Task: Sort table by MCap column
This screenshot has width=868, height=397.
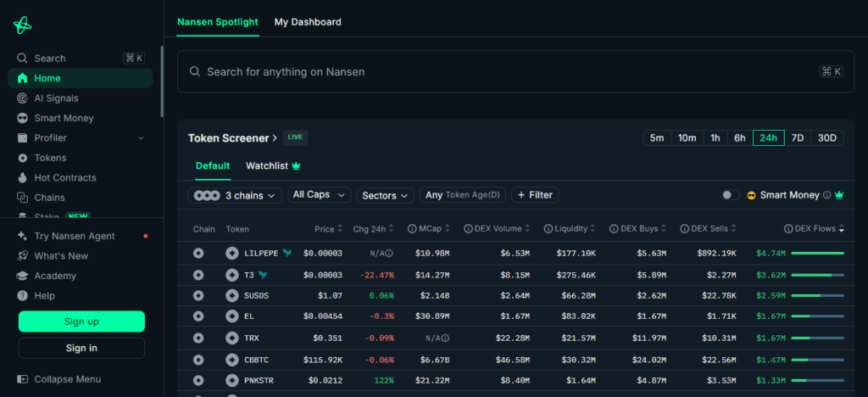Action: click(x=428, y=229)
